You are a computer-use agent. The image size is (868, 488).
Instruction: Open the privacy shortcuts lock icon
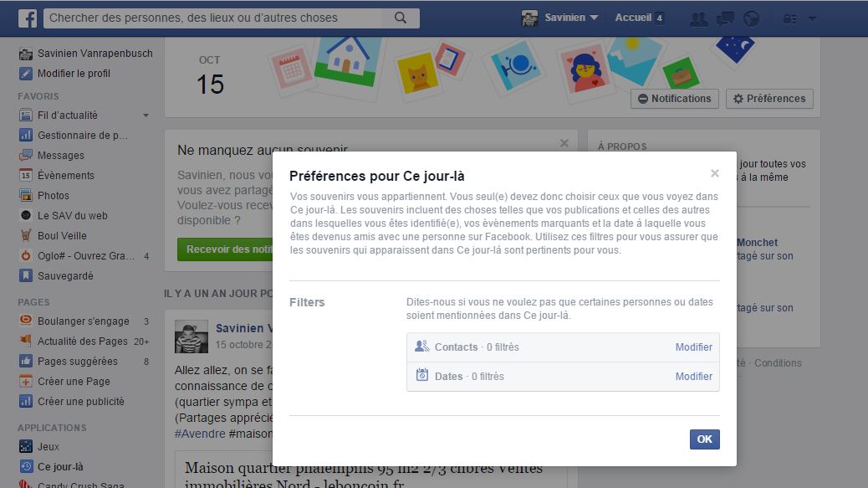pos(790,18)
